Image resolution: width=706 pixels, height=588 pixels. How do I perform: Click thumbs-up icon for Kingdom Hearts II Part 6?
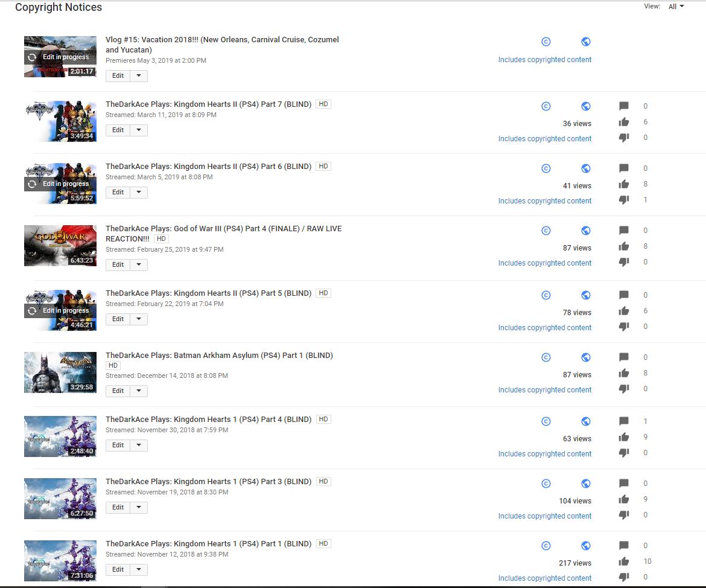[x=623, y=184]
